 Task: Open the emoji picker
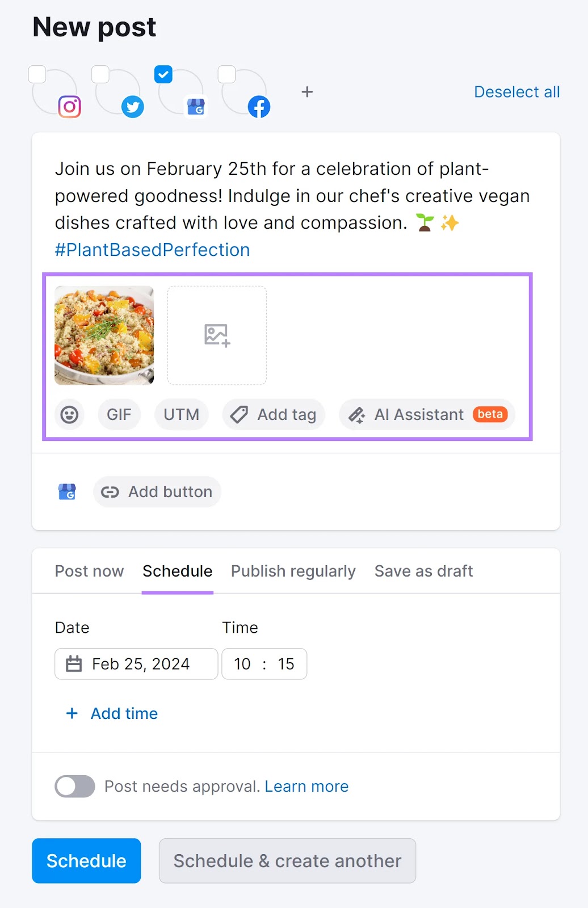pyautogui.click(x=69, y=415)
